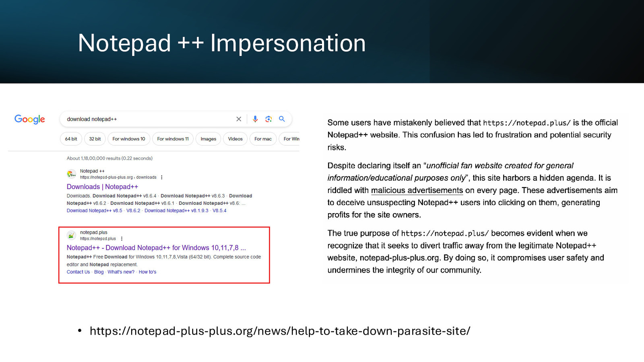Click the notepad-plus-plus.org parasite-site news URL
644x362 pixels.
(280, 331)
